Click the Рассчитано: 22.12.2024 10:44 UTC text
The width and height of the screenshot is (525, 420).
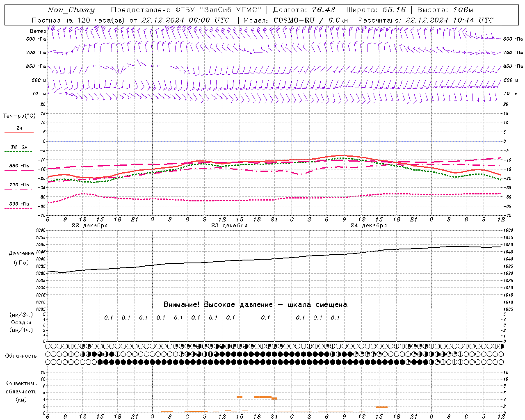coord(426,20)
